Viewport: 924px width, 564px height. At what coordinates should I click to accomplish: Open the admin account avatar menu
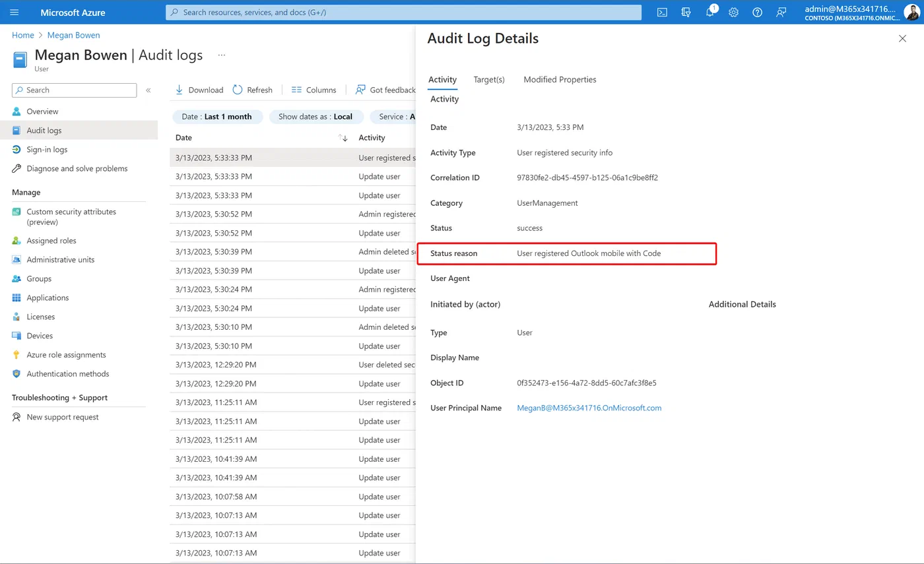911,12
